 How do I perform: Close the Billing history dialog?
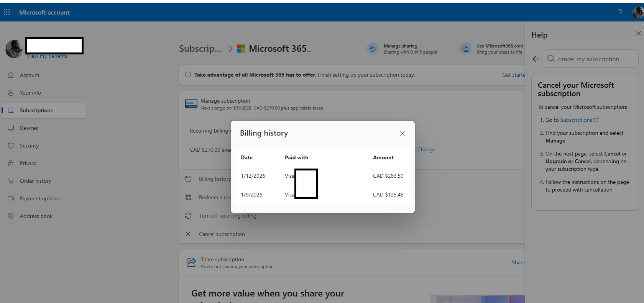402,133
